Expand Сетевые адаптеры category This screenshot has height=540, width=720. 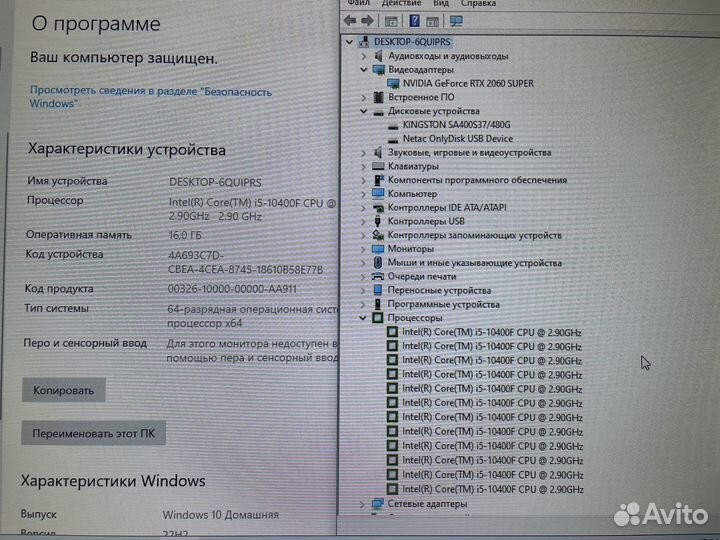click(x=362, y=504)
